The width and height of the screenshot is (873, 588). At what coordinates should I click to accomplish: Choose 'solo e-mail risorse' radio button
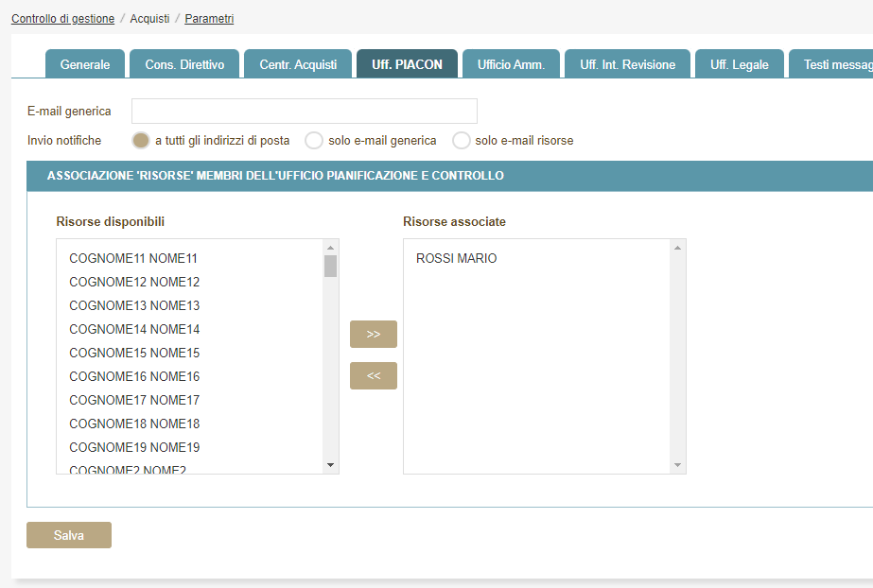462,141
